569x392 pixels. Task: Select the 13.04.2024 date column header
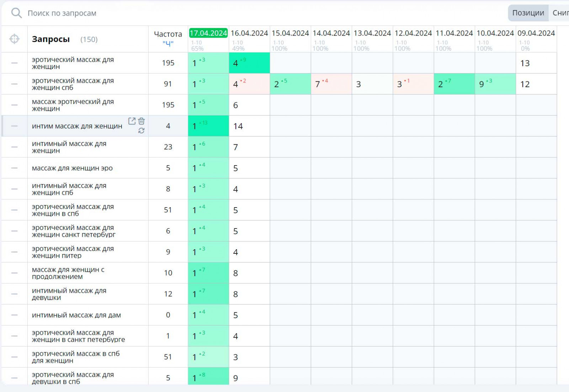(372, 33)
